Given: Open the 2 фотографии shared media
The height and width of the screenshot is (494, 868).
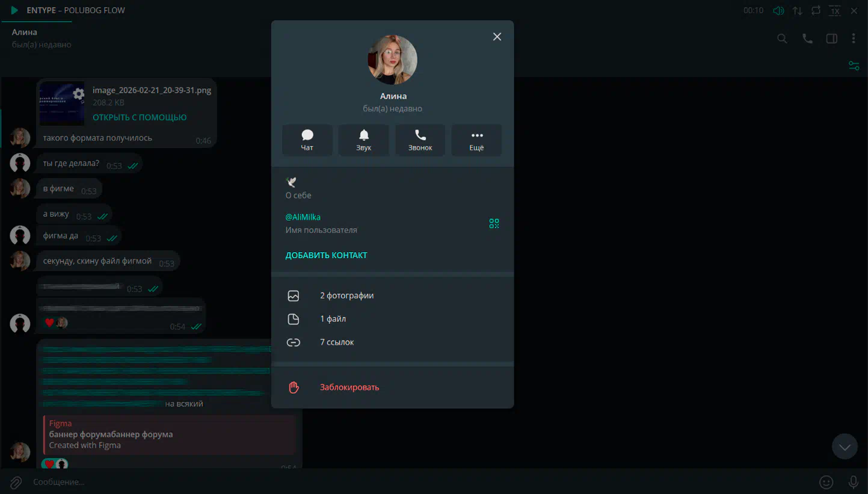Looking at the screenshot, I should 346,295.
